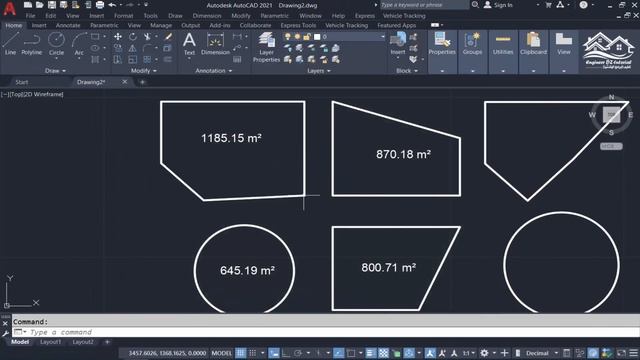640x360 pixels.
Task: Click the Array tool icon
Action: [147, 60]
